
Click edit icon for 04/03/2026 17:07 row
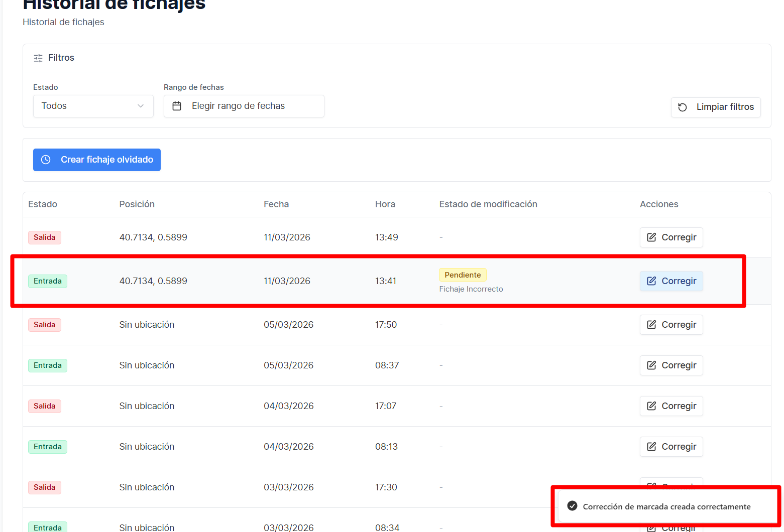tap(651, 406)
